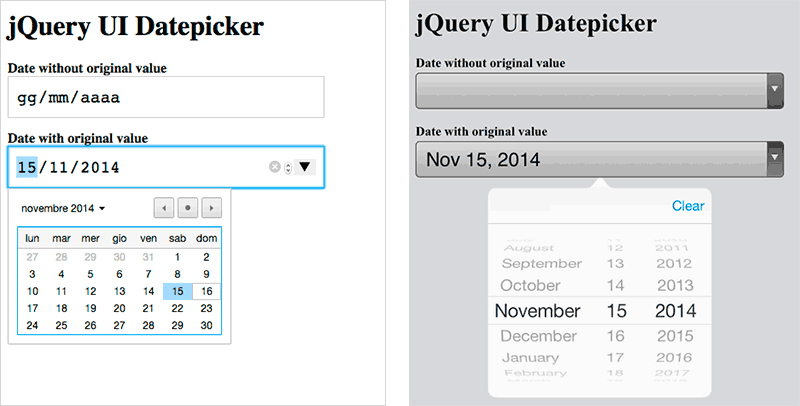Select day 1 of novembre
800x406 pixels.
pos(177,257)
